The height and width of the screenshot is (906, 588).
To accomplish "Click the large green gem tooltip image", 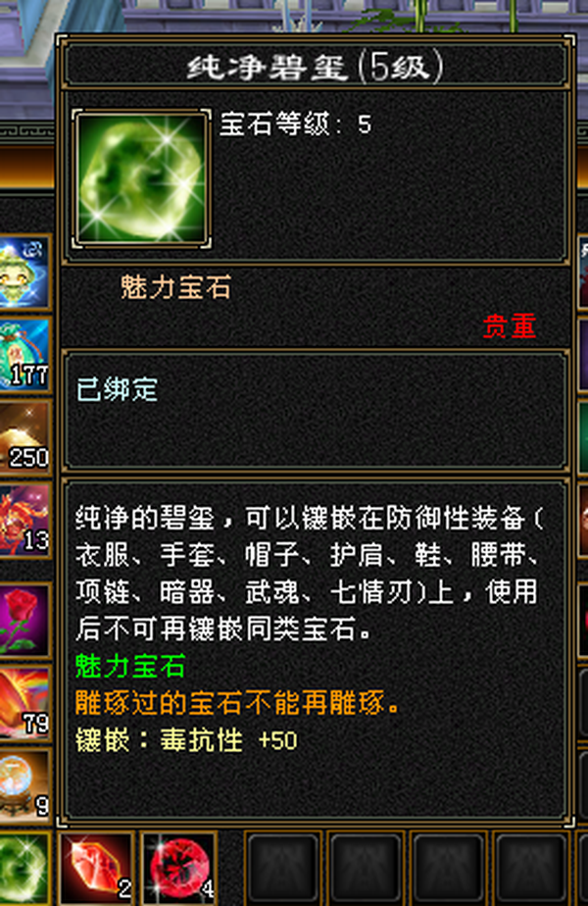I will point(141,179).
